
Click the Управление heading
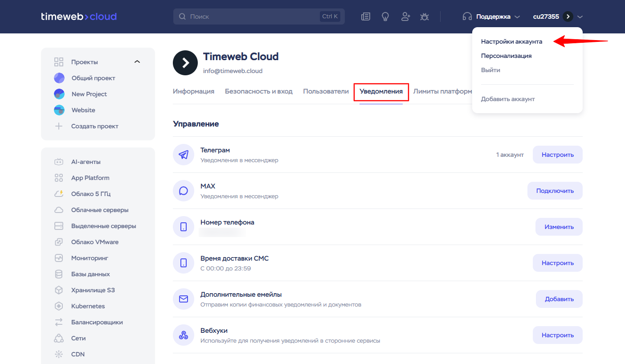pos(196,124)
